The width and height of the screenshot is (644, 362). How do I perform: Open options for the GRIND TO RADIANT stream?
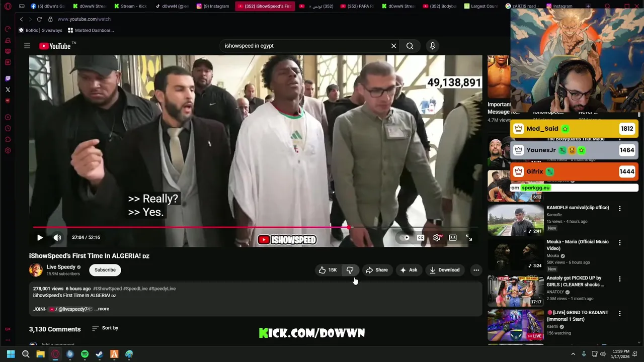[x=620, y=313]
